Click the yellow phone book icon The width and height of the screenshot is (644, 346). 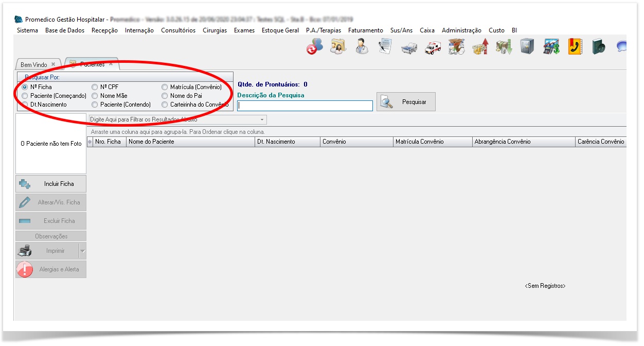click(575, 47)
